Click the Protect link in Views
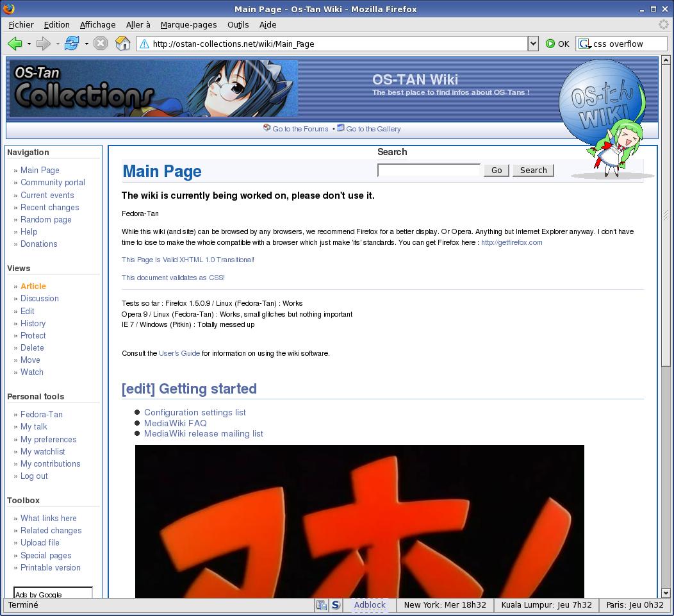 (x=33, y=335)
